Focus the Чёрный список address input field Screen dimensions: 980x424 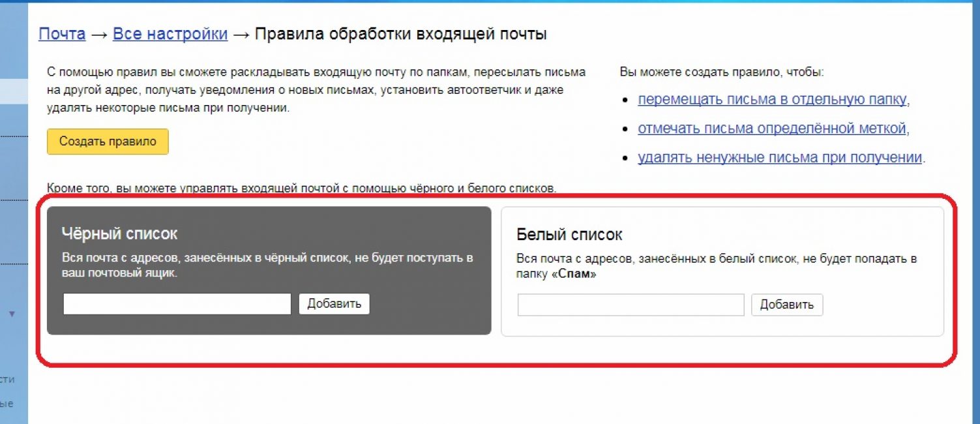(177, 304)
